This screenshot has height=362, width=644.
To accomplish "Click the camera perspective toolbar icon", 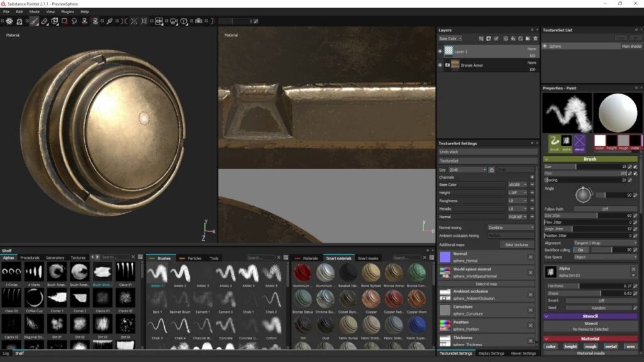I will point(174,21).
